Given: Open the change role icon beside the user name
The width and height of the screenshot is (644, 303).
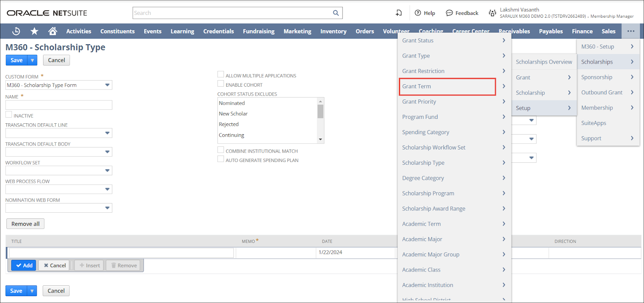Looking at the screenshot, I should click(492, 13).
